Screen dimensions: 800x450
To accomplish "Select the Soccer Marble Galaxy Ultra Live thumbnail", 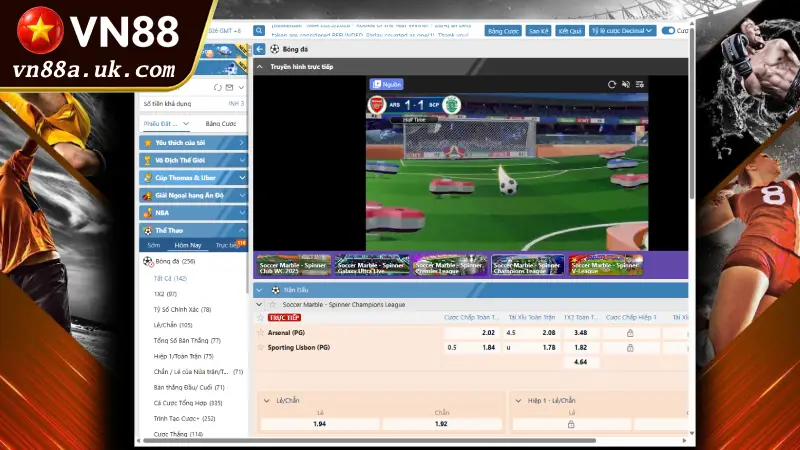I will point(372,265).
